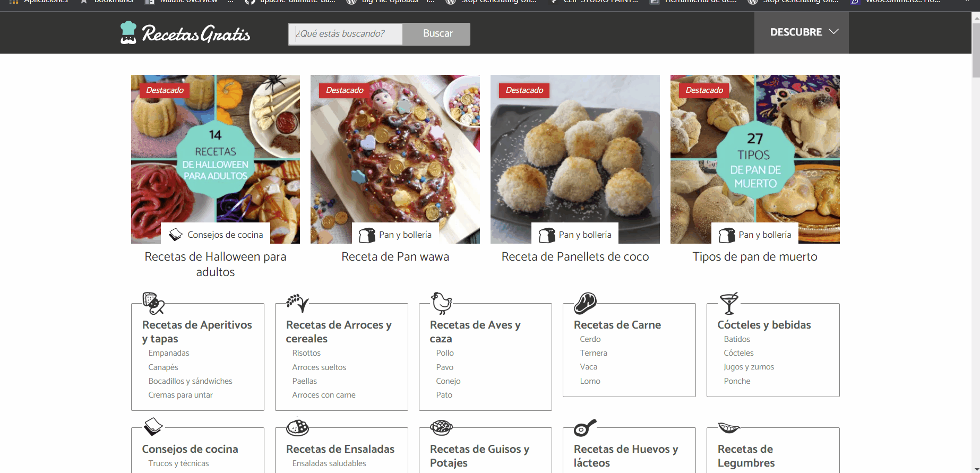Select the Consejos de cocina tag on Halloween card
Viewport: 980px width, 473px height.
[x=216, y=235]
